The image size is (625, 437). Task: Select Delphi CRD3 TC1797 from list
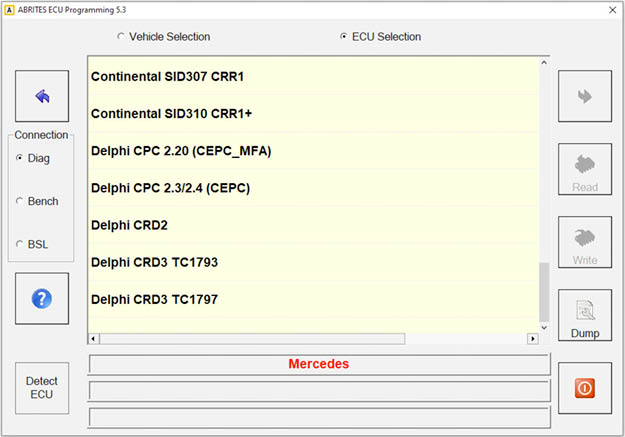(x=155, y=299)
